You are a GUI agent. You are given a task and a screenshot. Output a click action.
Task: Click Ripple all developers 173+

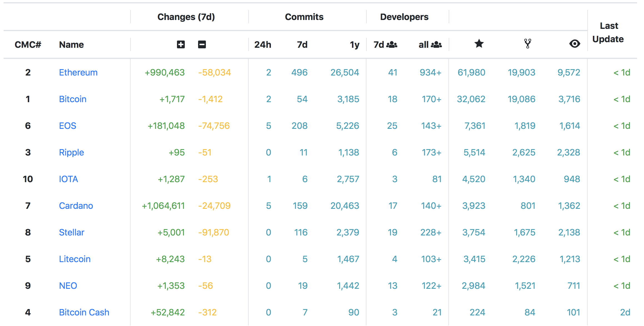431,152
